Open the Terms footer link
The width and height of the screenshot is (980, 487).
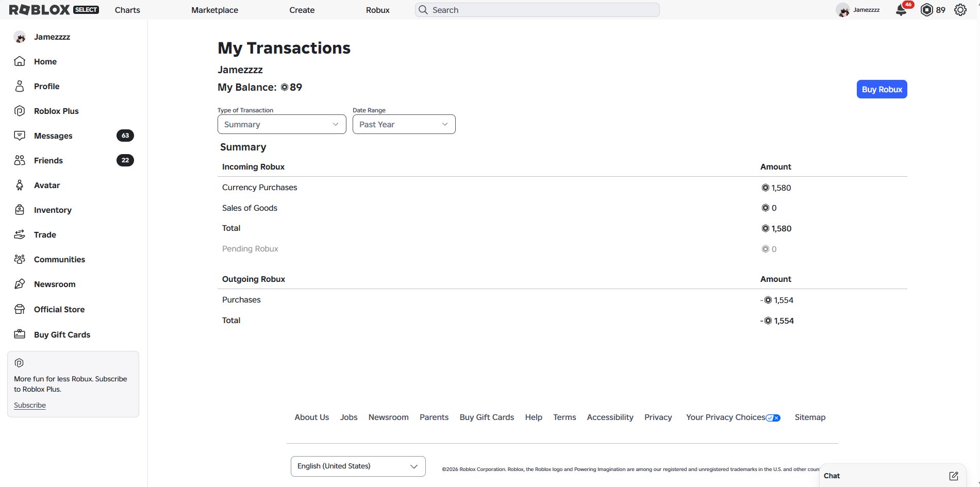pyautogui.click(x=564, y=417)
